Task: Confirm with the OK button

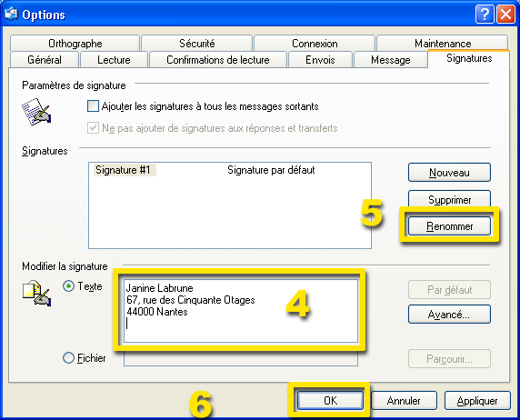Action: pyautogui.click(x=330, y=401)
